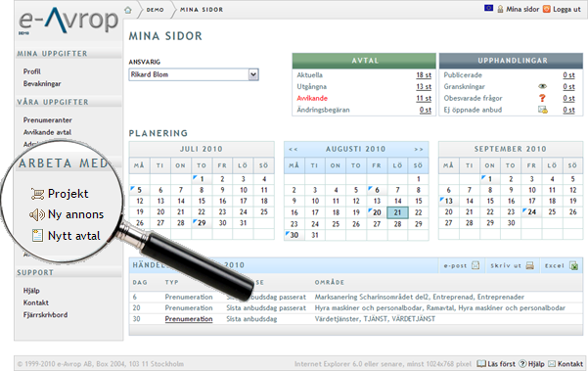Click the Excel export icon
588x371 pixels.
coord(573,265)
